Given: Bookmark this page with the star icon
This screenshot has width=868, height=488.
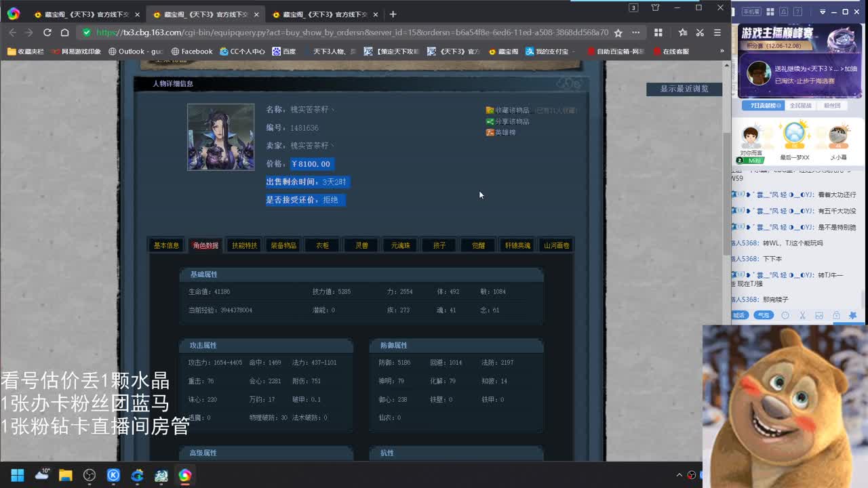Looking at the screenshot, I should 618,33.
